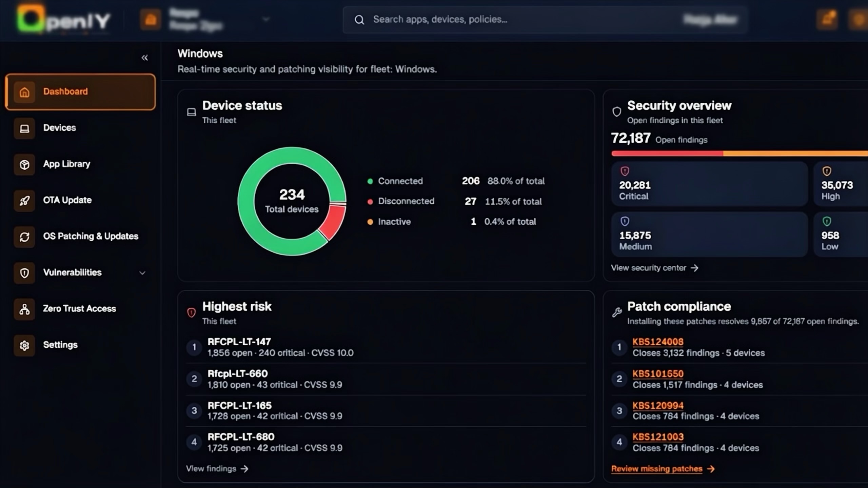Expand the Vulnerabilities submenu chevron

(142, 273)
